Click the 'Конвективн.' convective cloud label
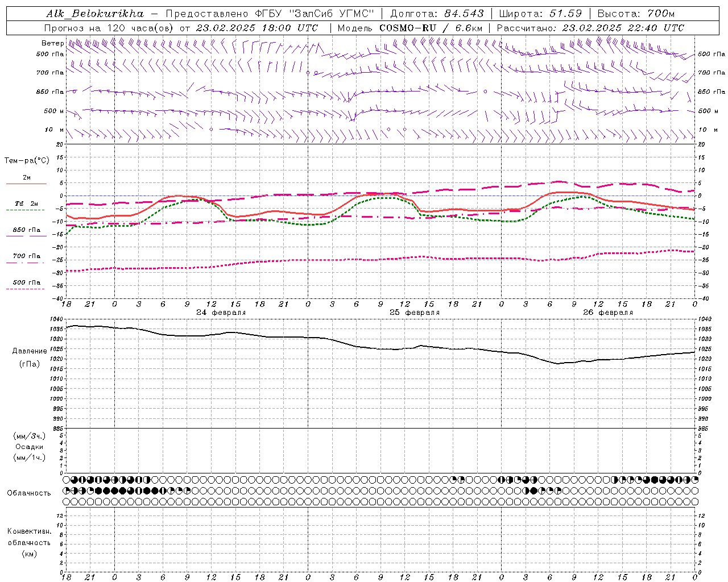The image size is (728, 582). [30, 531]
